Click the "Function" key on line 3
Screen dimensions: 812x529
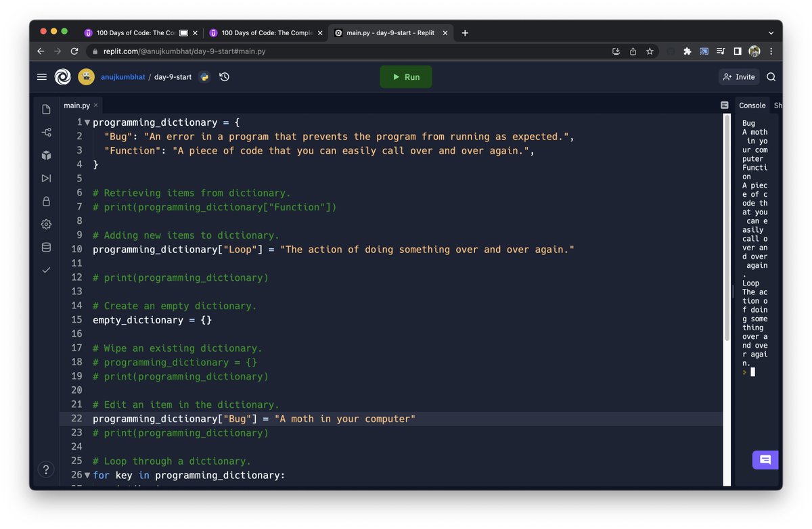[133, 151]
